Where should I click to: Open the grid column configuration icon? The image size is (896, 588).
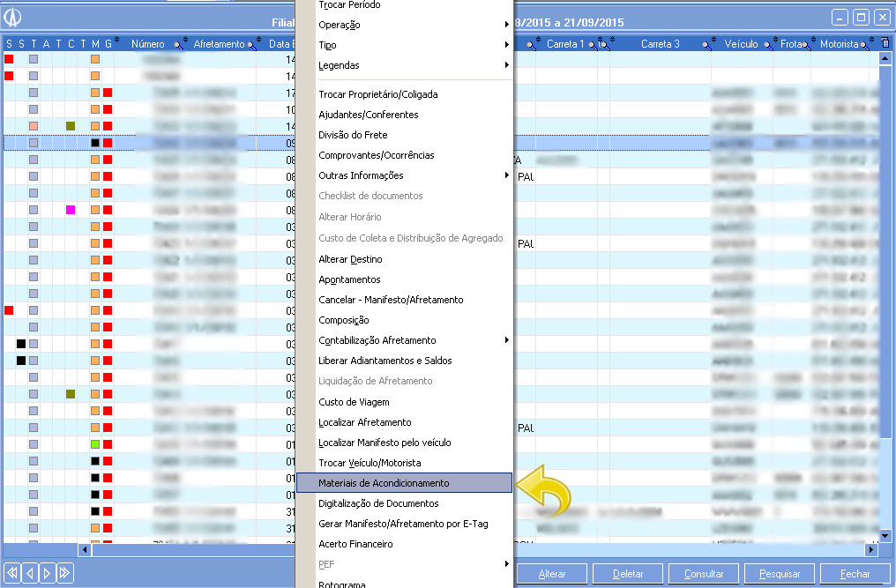(885, 43)
